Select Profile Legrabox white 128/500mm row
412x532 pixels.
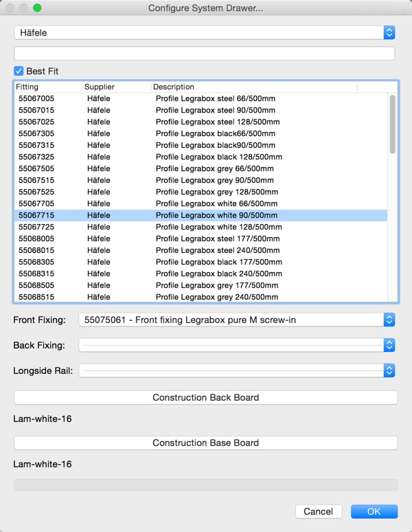[201, 227]
